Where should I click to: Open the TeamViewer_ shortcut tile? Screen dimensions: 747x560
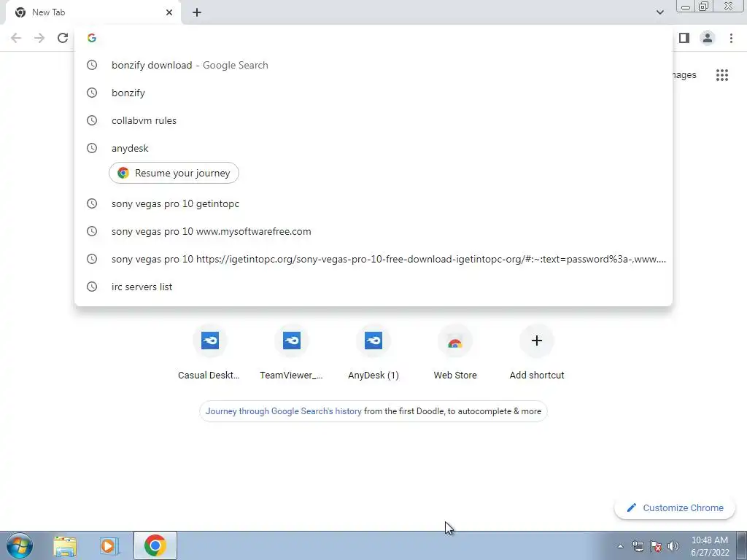292,352
